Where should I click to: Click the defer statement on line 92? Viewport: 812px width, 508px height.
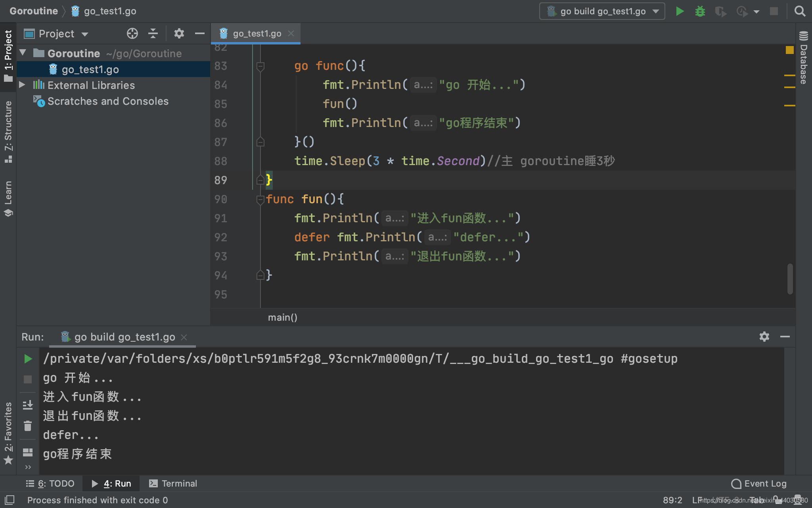tap(412, 237)
